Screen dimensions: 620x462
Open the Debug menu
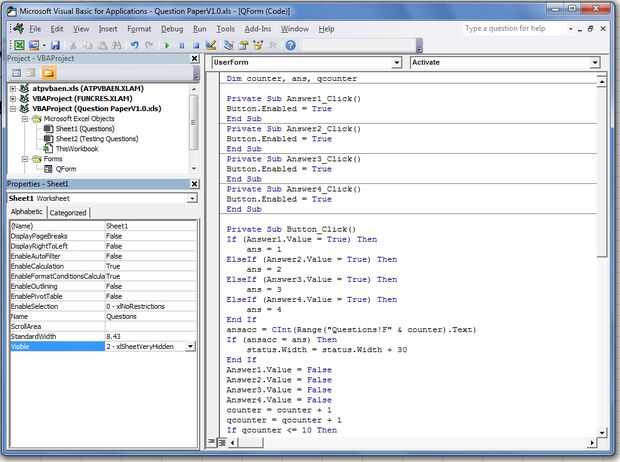click(172, 29)
